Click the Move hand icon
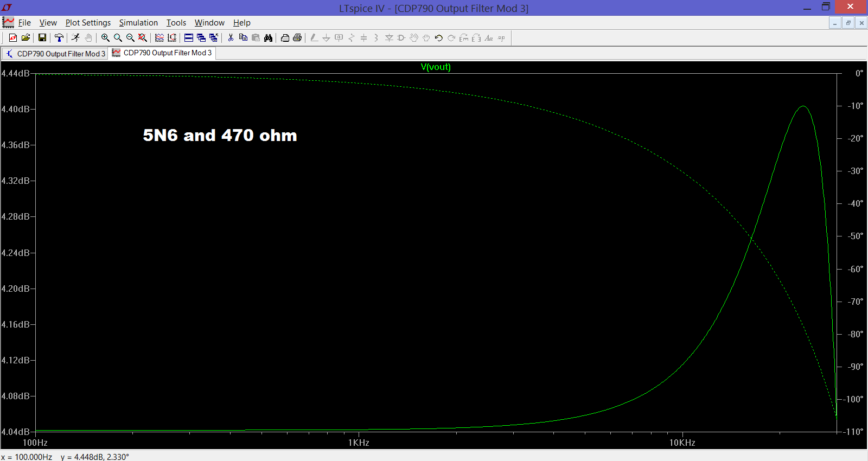 414,37
